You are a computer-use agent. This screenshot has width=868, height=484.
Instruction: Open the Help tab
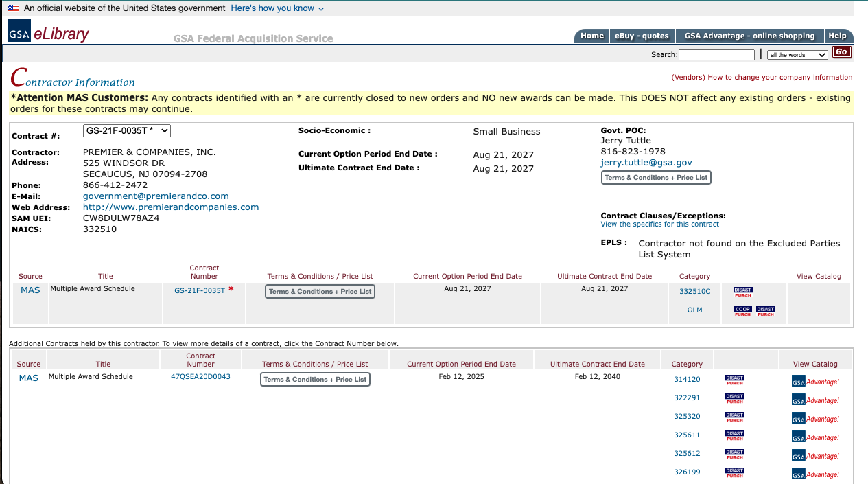838,36
